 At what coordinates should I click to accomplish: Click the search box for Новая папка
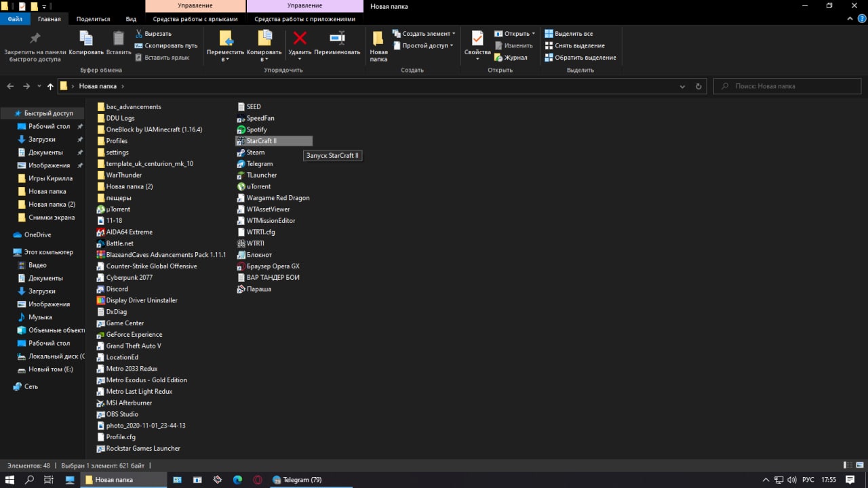coord(787,86)
